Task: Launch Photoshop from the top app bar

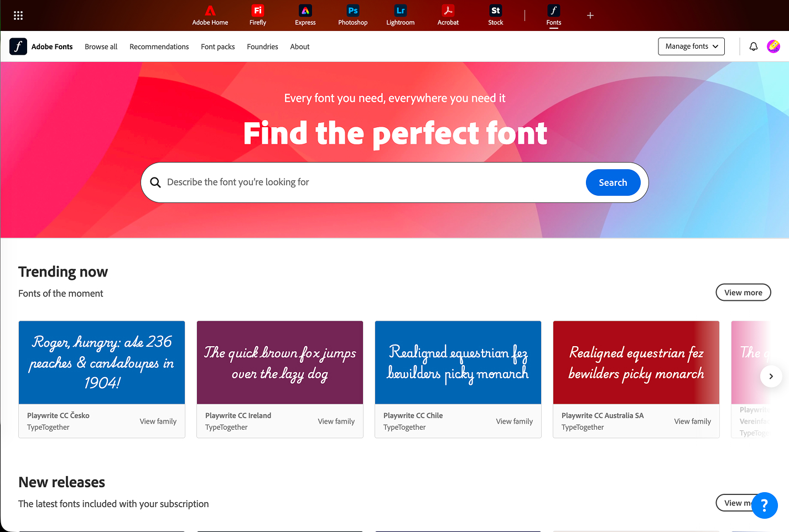Action: [x=352, y=9]
